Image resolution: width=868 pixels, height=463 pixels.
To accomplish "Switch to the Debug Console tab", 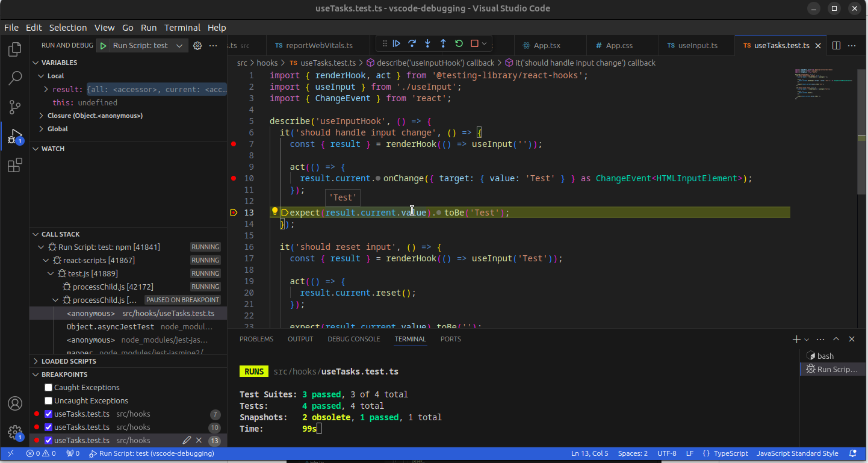I will (353, 339).
